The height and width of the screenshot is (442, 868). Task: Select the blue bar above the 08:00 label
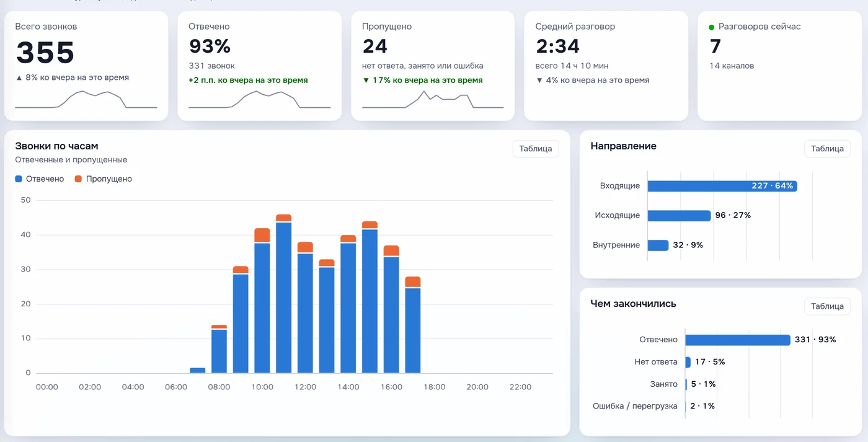(219, 351)
